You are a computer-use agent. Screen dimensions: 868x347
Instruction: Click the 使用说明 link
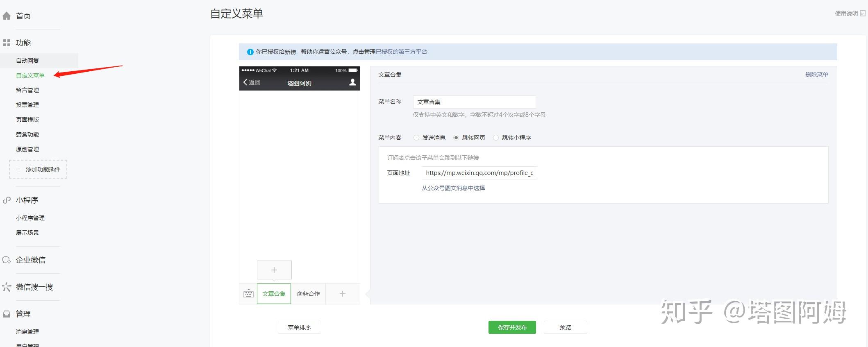click(x=846, y=14)
